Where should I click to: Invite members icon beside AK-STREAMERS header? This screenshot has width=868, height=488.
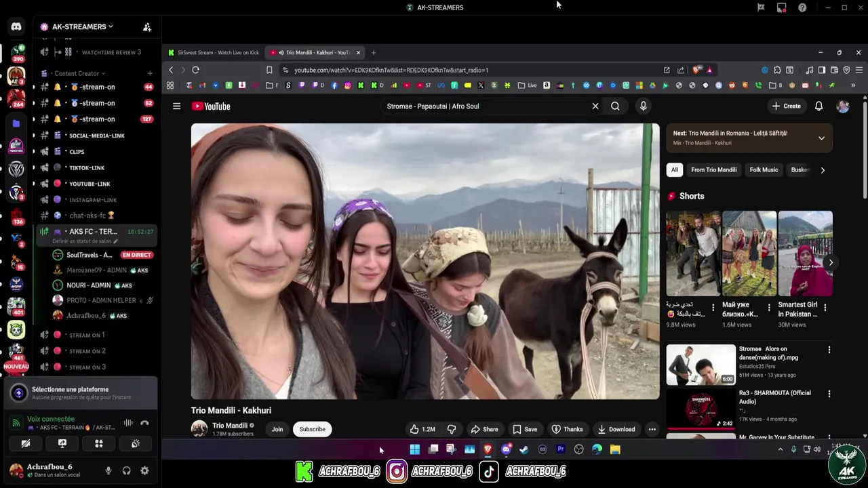[x=147, y=27]
